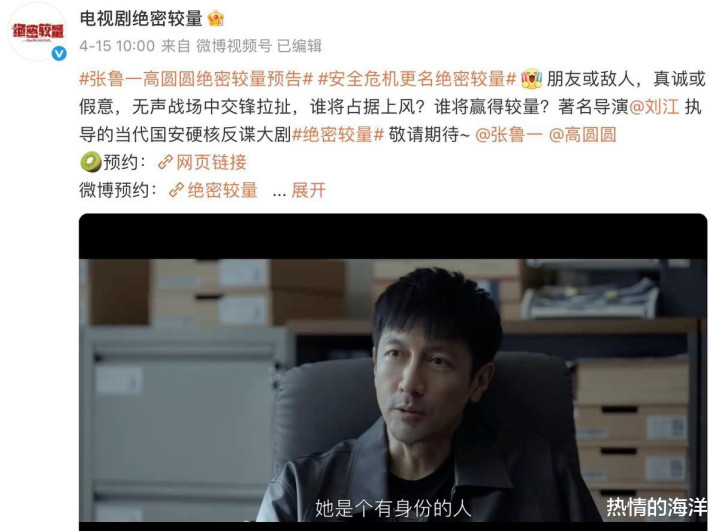Open hashtag #安全危机更名绝密较量#
The width and height of the screenshot is (719, 531).
[x=417, y=79]
